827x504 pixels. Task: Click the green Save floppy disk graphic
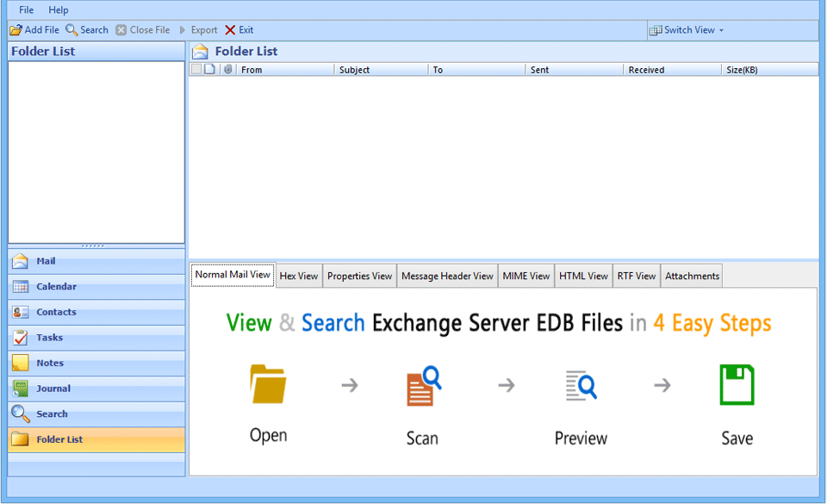(x=737, y=385)
